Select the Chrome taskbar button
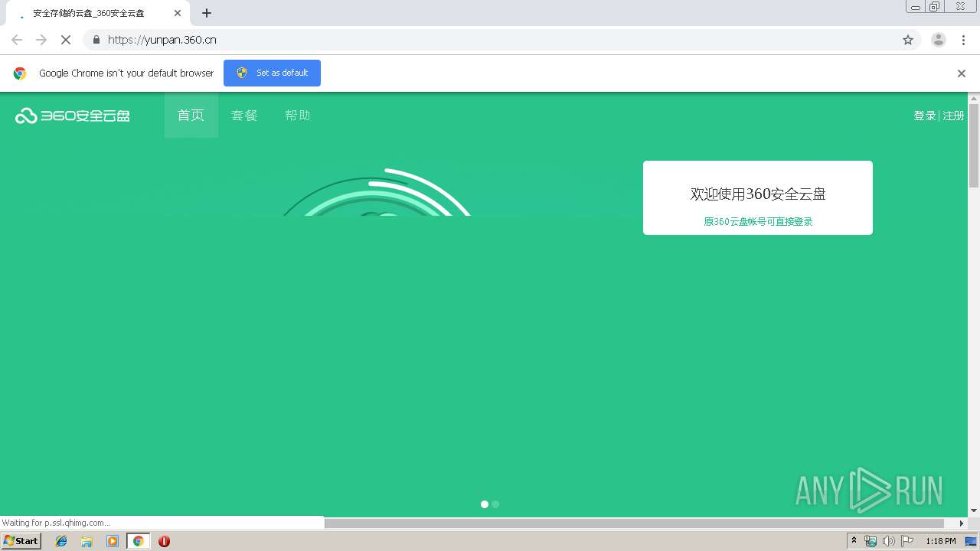This screenshot has height=551, width=980. [x=138, y=541]
